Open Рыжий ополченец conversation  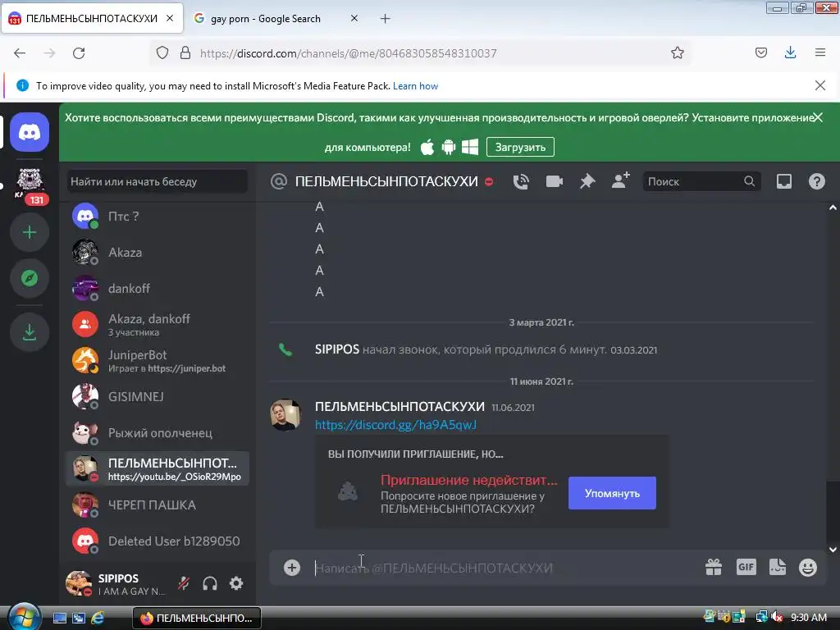157,432
